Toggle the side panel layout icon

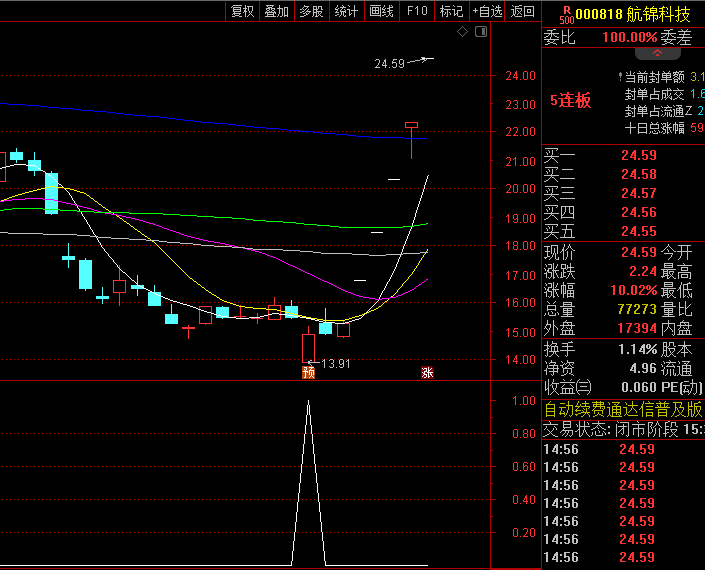pyautogui.click(x=481, y=32)
